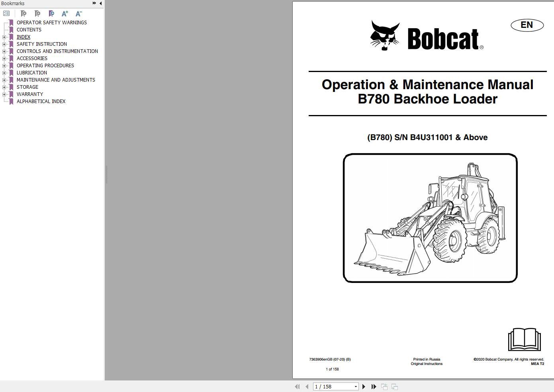Click the panel splitter grip handle
Image resolution: width=554 pixels, height=392 pixels.
(106, 174)
